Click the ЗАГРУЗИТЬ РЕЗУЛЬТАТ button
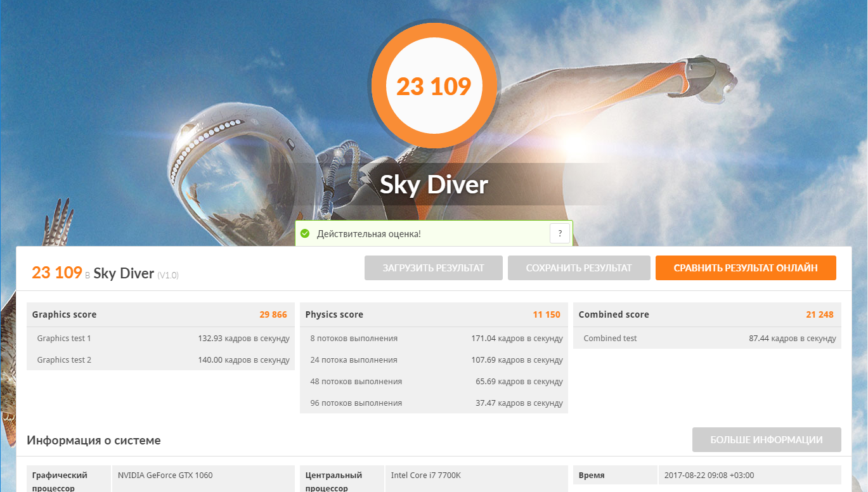This screenshot has height=492, width=868. 434,268
